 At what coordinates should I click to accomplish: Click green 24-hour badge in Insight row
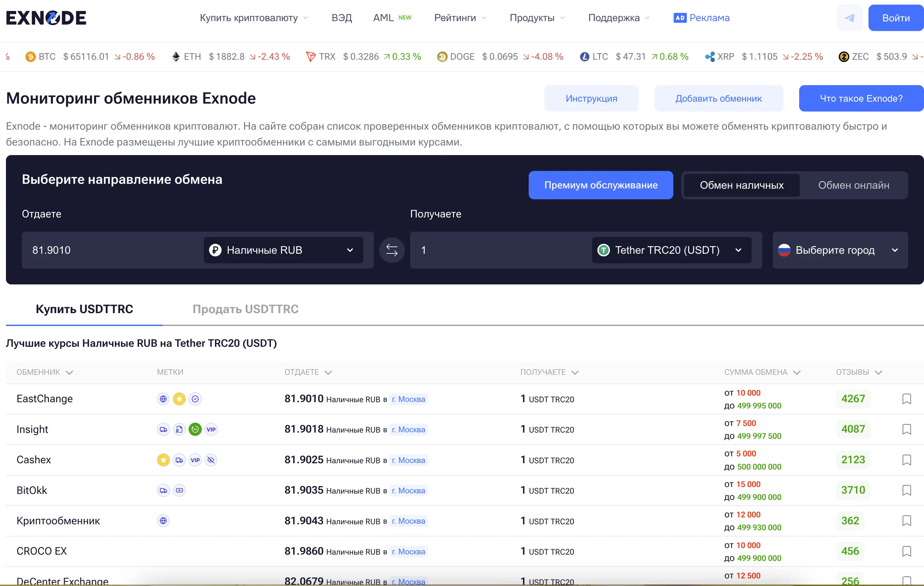point(195,429)
